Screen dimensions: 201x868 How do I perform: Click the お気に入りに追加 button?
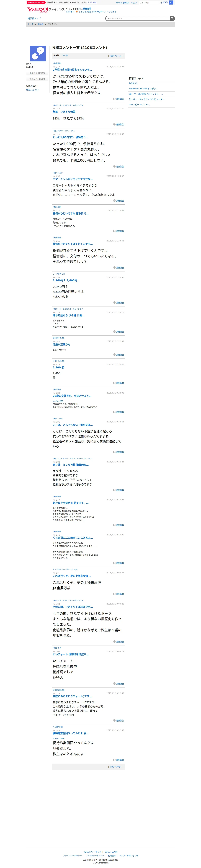(37, 73)
